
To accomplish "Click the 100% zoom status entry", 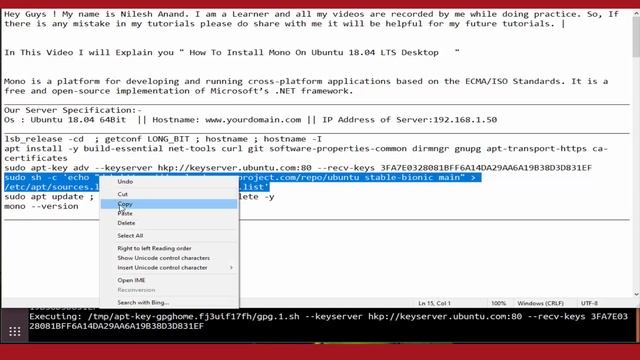I will 498,303.
